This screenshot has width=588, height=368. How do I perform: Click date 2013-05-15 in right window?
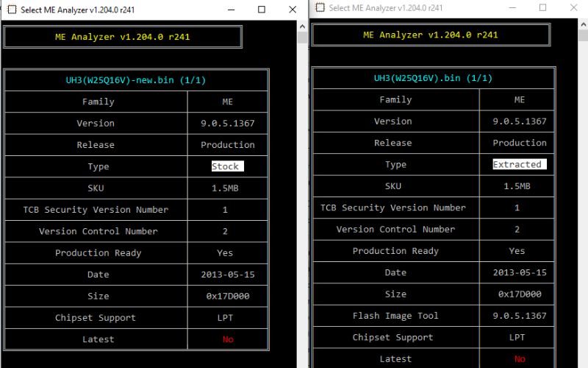click(x=520, y=272)
